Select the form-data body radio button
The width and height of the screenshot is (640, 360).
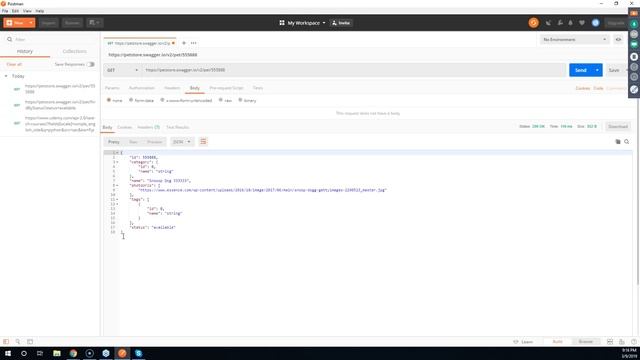click(x=131, y=100)
